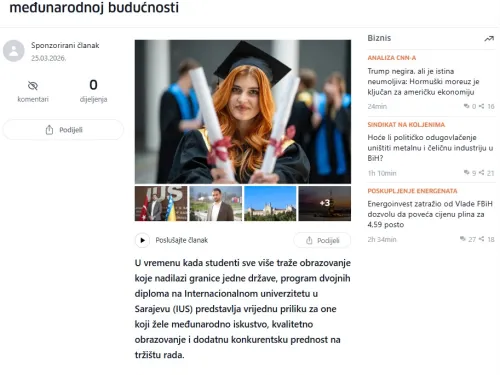500x375 pixels.
Task: Click the comments icon on the Trump article
Action: (467, 106)
